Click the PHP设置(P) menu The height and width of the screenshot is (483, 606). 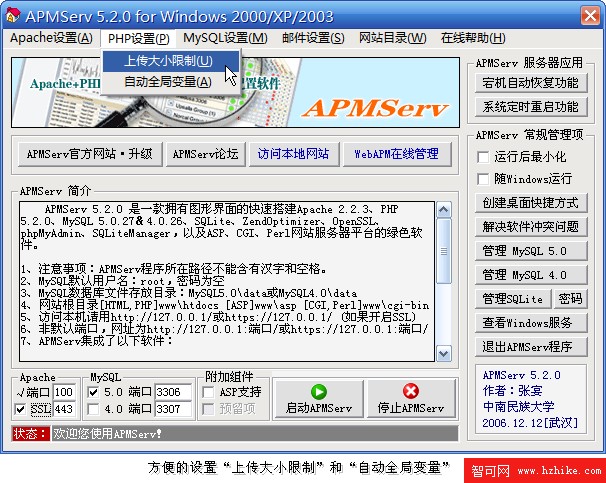[x=138, y=38]
